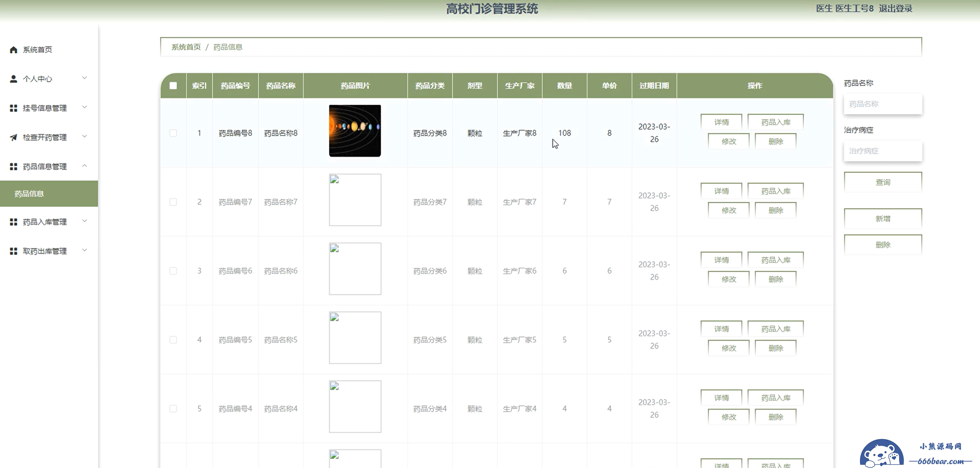This screenshot has height=468, width=980.
Task: Click the grid icon beside 药品信息管理
Action: point(13,167)
